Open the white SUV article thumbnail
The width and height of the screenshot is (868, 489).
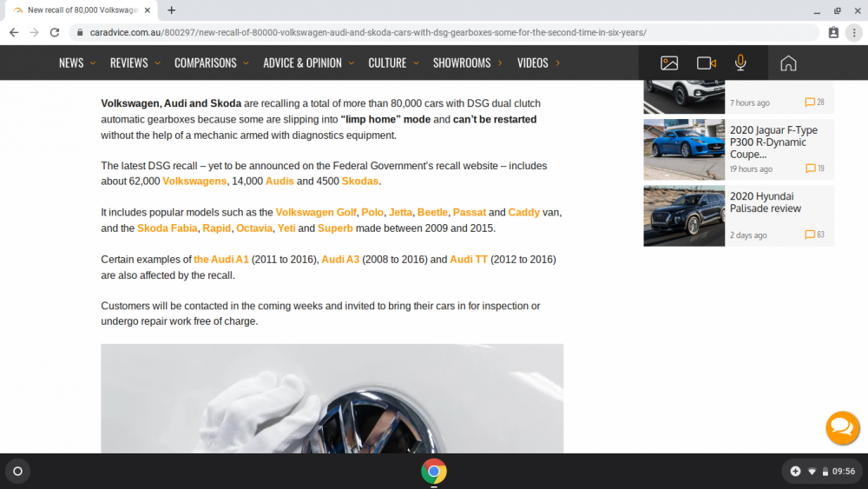pyautogui.click(x=684, y=97)
